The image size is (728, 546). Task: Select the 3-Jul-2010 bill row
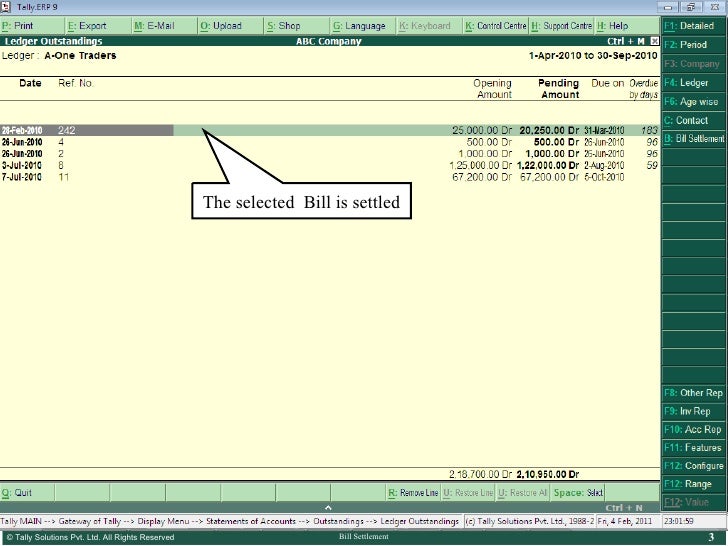(330, 165)
